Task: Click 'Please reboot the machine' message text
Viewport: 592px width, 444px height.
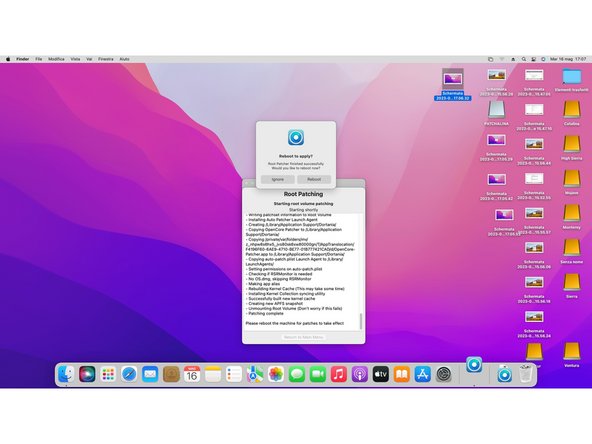Action: pyautogui.click(x=294, y=324)
